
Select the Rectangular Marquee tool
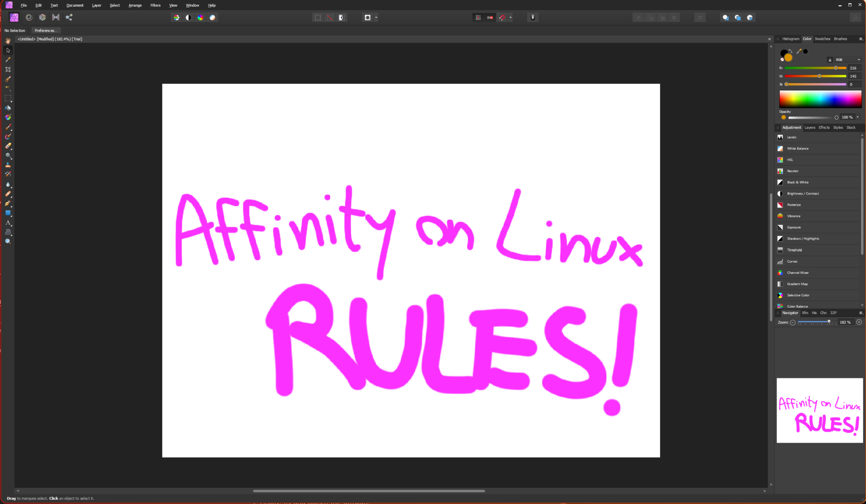coord(8,98)
